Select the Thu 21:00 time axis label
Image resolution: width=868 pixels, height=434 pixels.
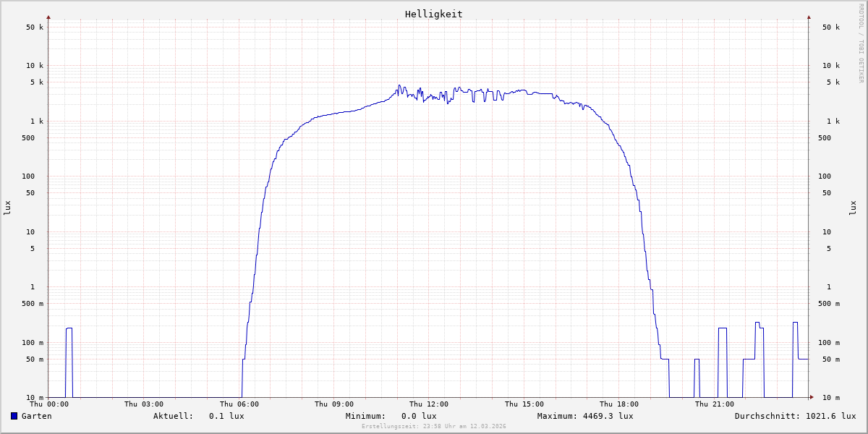click(x=714, y=404)
